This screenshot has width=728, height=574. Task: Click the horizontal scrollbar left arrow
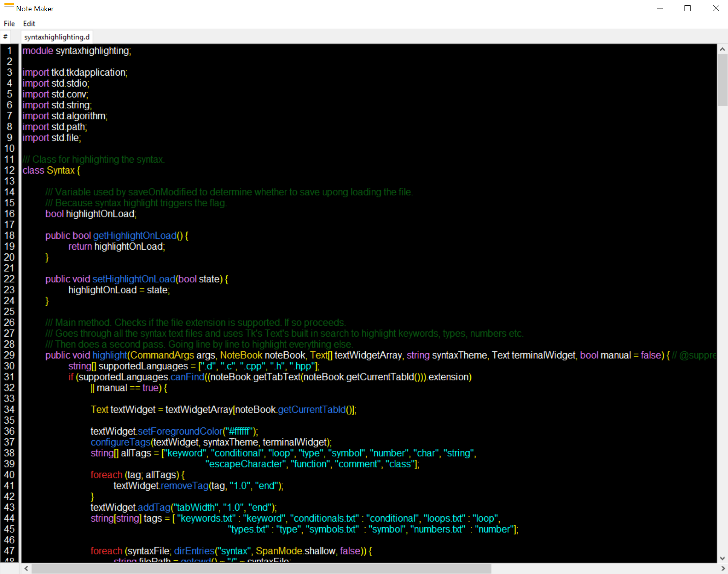(26, 568)
